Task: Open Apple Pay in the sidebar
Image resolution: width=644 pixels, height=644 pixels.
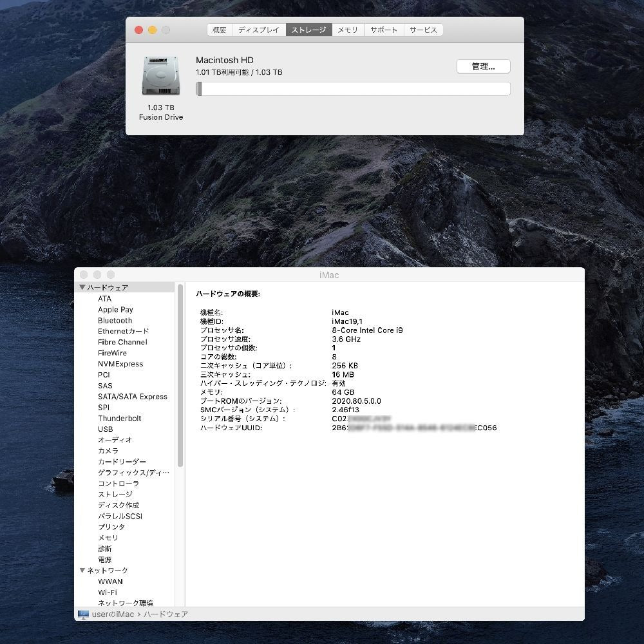Action: [x=115, y=309]
